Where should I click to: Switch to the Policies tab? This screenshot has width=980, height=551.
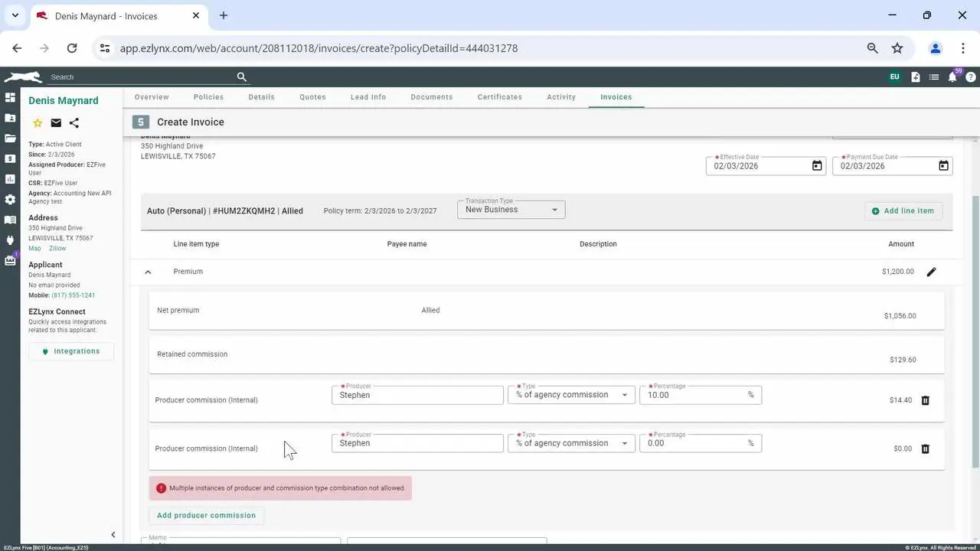pos(208,97)
